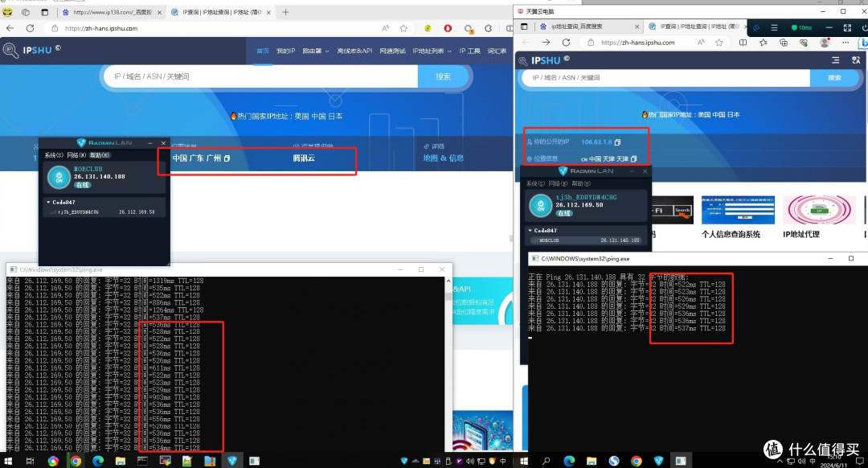The height and width of the screenshot is (468, 868).
Task: Open IP 工具 nav item
Action: (x=470, y=51)
